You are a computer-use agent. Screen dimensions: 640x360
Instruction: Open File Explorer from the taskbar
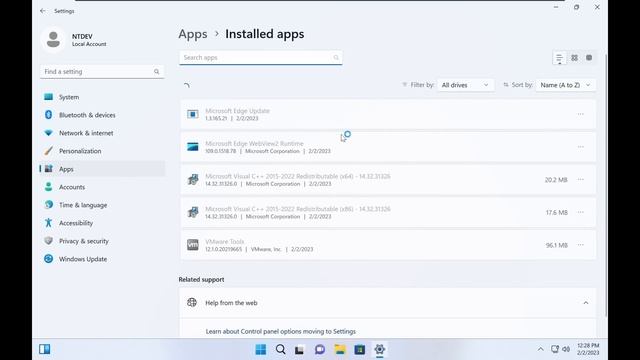(340, 349)
